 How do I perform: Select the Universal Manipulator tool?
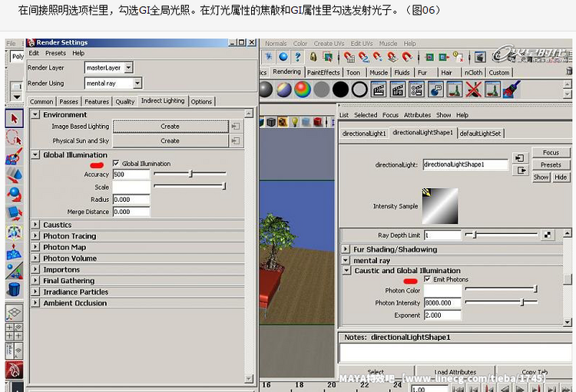pyautogui.click(x=15, y=232)
